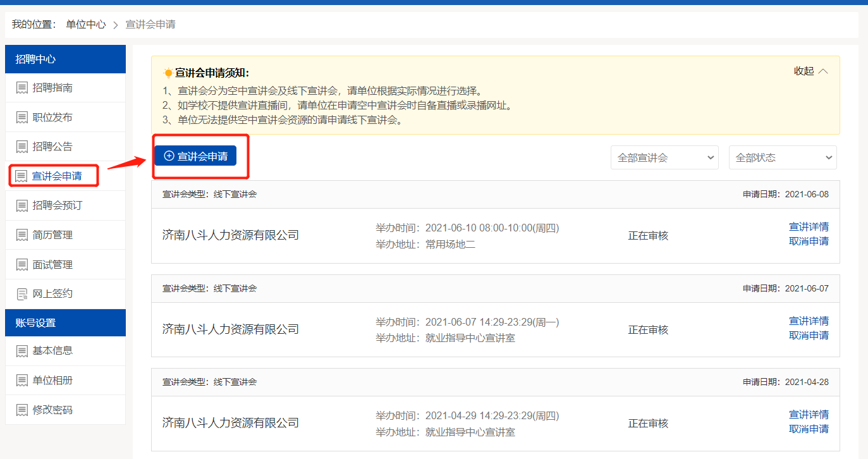The width and height of the screenshot is (868, 459).
Task: Open 单位相册 under 账号设置
Action: tap(66, 381)
